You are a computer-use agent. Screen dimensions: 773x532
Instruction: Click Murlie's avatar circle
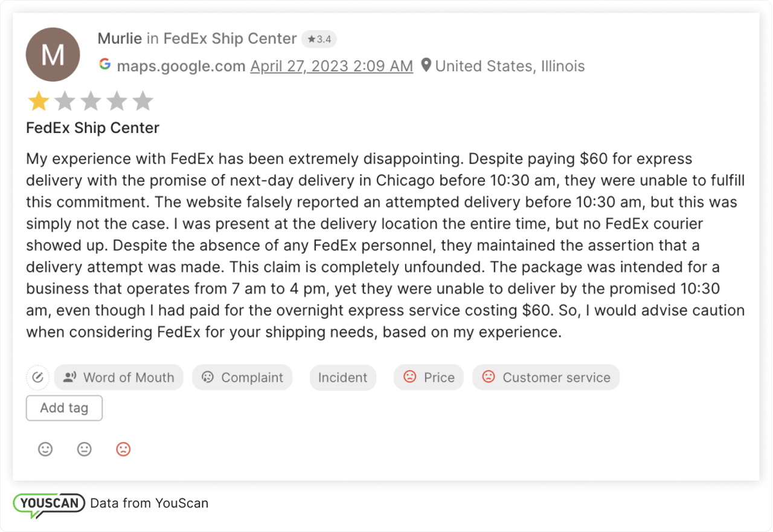tap(53, 54)
